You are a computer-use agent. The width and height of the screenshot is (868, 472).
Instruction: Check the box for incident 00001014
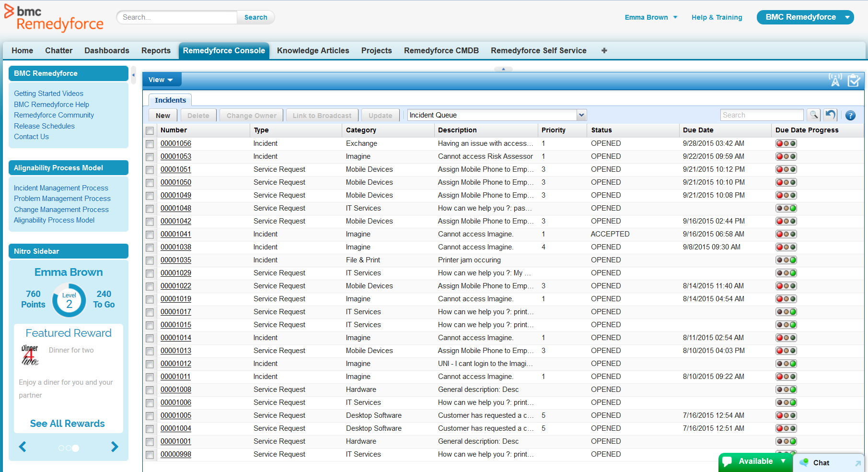click(150, 338)
